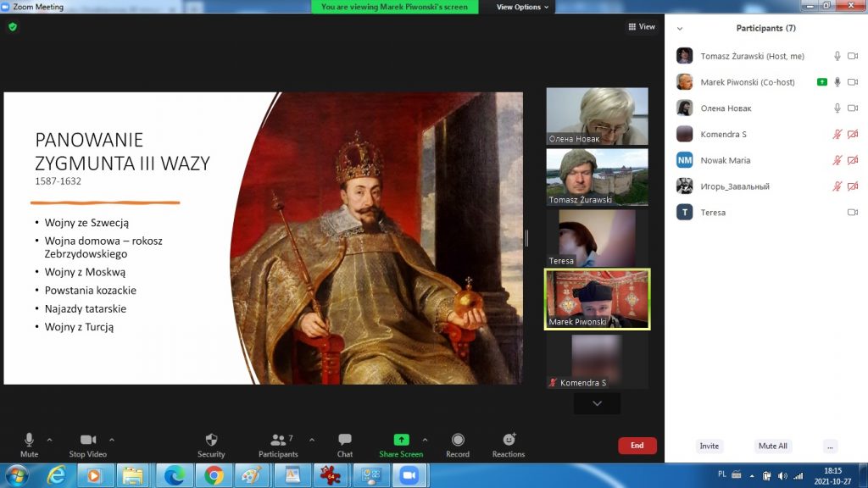Image resolution: width=868 pixels, height=488 pixels.
Task: Open the View layout menu
Action: (x=642, y=27)
